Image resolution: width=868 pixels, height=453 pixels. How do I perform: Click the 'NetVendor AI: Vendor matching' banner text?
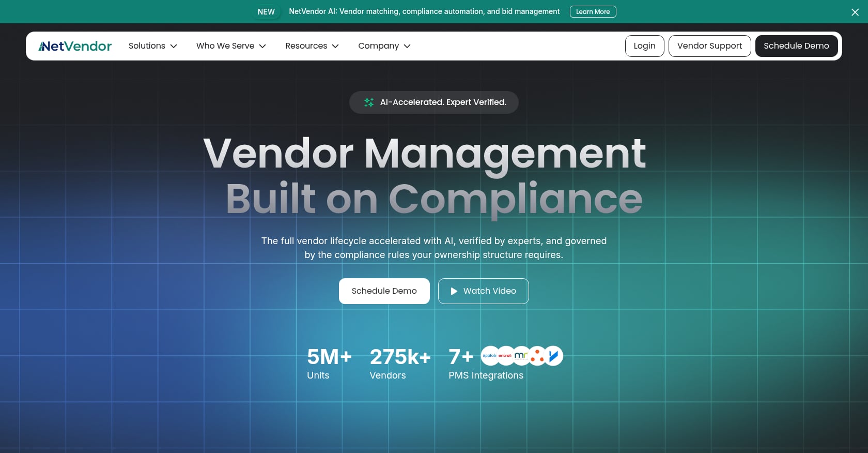pos(424,11)
